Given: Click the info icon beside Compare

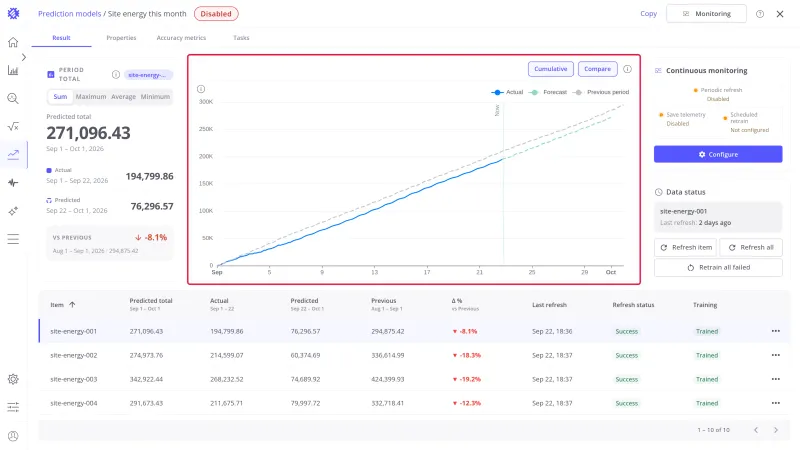Looking at the screenshot, I should pos(627,69).
